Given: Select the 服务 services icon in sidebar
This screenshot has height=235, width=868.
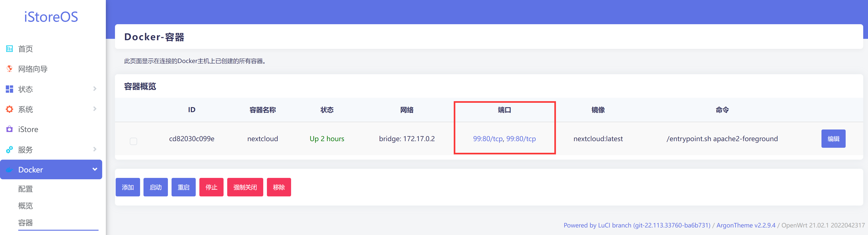Looking at the screenshot, I should click(9, 149).
